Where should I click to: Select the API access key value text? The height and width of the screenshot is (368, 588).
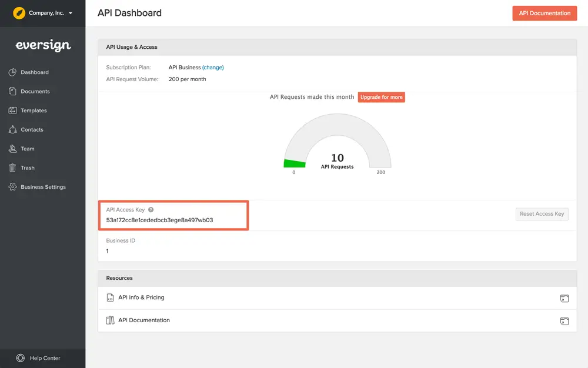[x=159, y=220]
